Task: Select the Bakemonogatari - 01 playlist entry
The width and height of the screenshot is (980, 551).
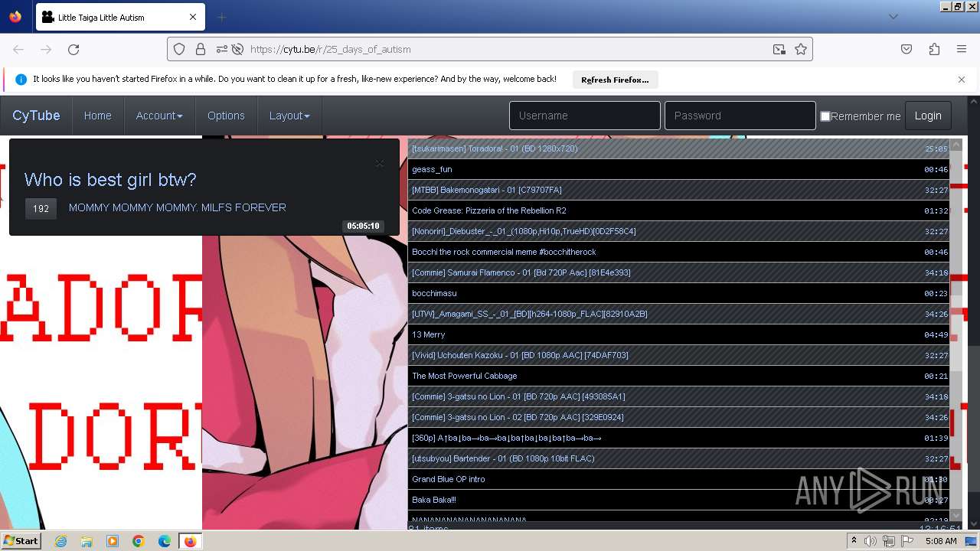Action: click(679, 190)
